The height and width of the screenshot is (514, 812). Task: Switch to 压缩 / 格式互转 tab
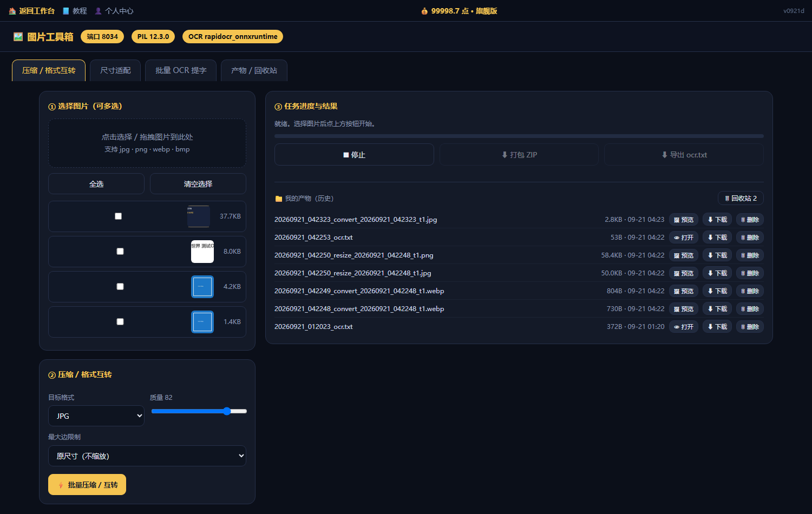point(49,70)
